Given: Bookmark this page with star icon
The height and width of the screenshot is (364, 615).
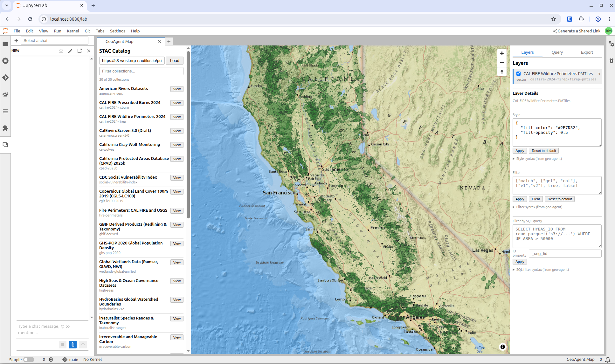Looking at the screenshot, I should (554, 19).
